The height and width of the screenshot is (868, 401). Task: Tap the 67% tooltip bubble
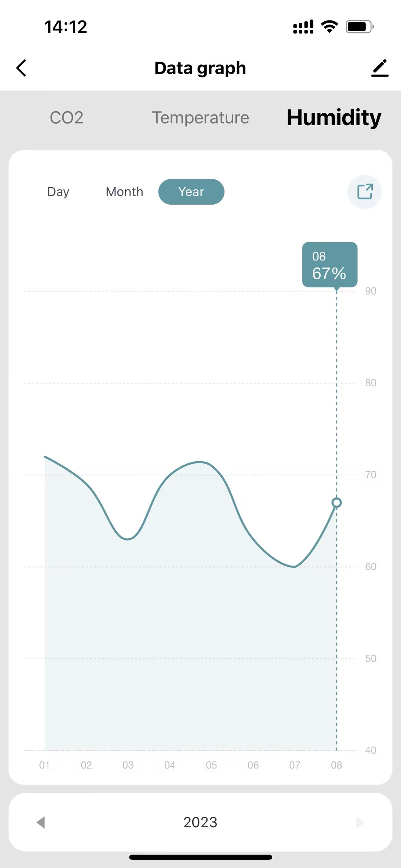click(x=330, y=264)
